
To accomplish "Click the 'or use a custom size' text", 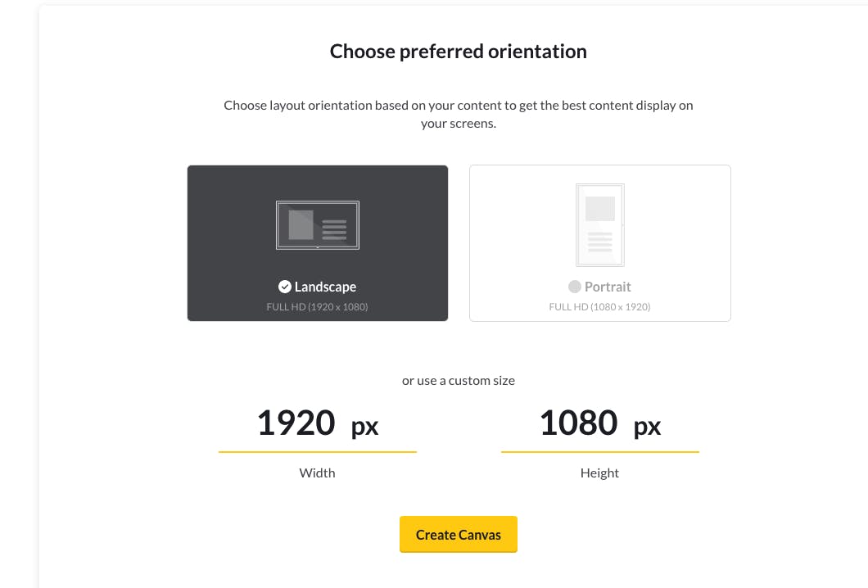I will (459, 380).
